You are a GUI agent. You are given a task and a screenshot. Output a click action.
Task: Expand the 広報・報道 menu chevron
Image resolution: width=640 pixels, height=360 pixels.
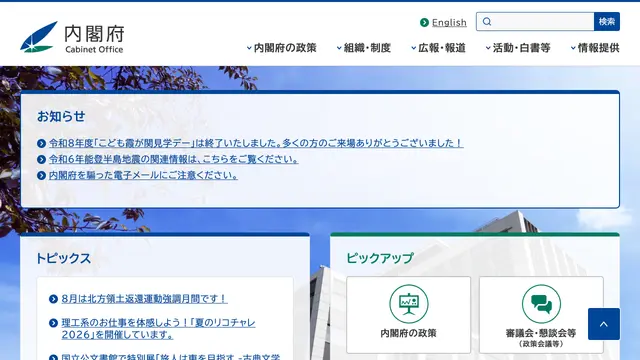[x=413, y=48]
